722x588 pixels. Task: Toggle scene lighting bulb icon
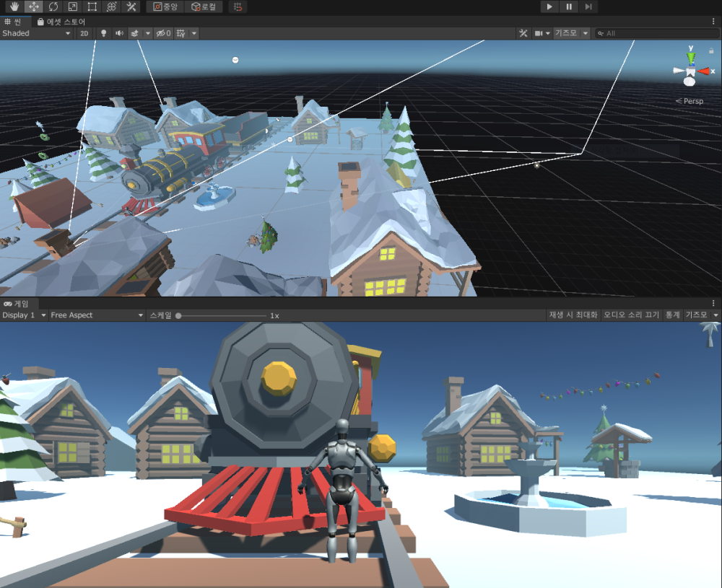point(103,33)
